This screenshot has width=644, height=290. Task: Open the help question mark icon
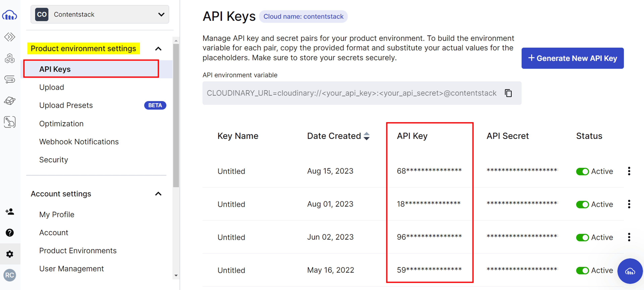tap(10, 233)
